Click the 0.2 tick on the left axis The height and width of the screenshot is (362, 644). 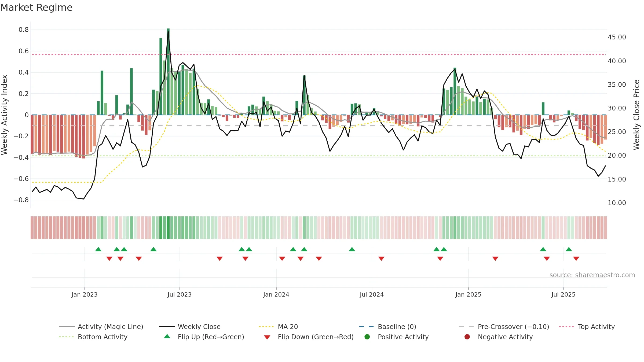tap(24, 94)
